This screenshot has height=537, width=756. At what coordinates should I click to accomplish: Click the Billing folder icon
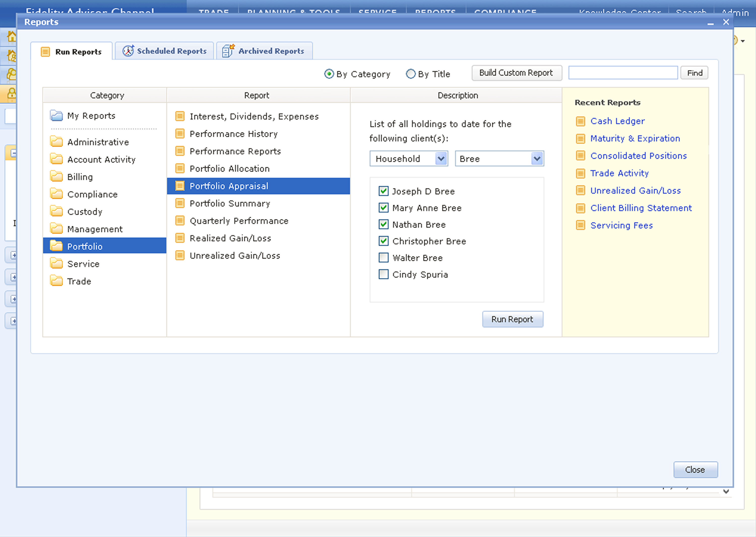[56, 176]
